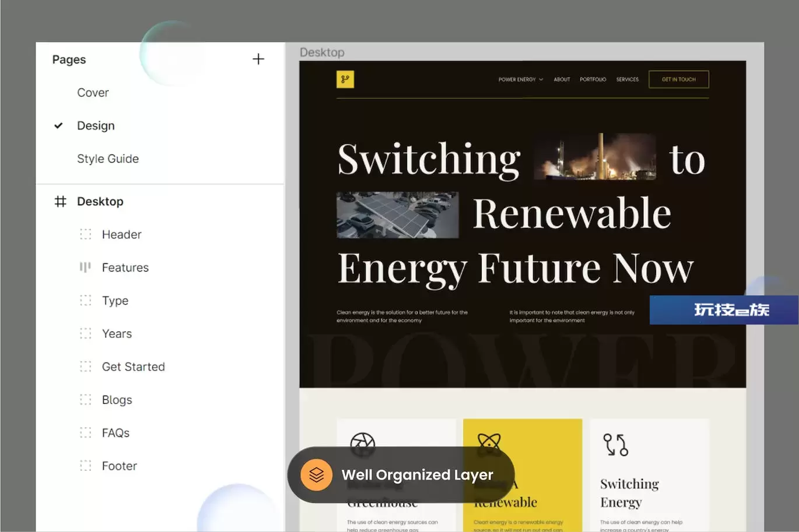The height and width of the screenshot is (532, 799).
Task: Select the Footer layer
Action: click(120, 466)
